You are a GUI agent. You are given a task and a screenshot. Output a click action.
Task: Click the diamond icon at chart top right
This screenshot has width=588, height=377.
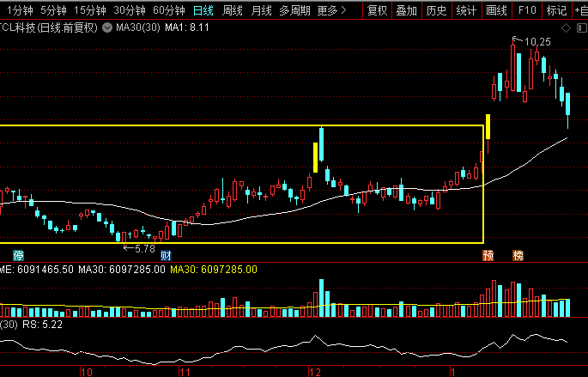(x=566, y=27)
